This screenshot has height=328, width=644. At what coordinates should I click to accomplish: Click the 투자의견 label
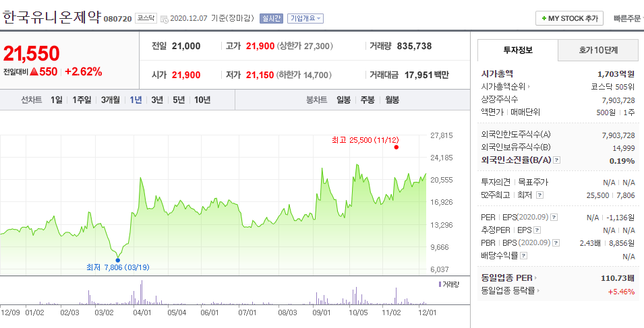(496, 183)
